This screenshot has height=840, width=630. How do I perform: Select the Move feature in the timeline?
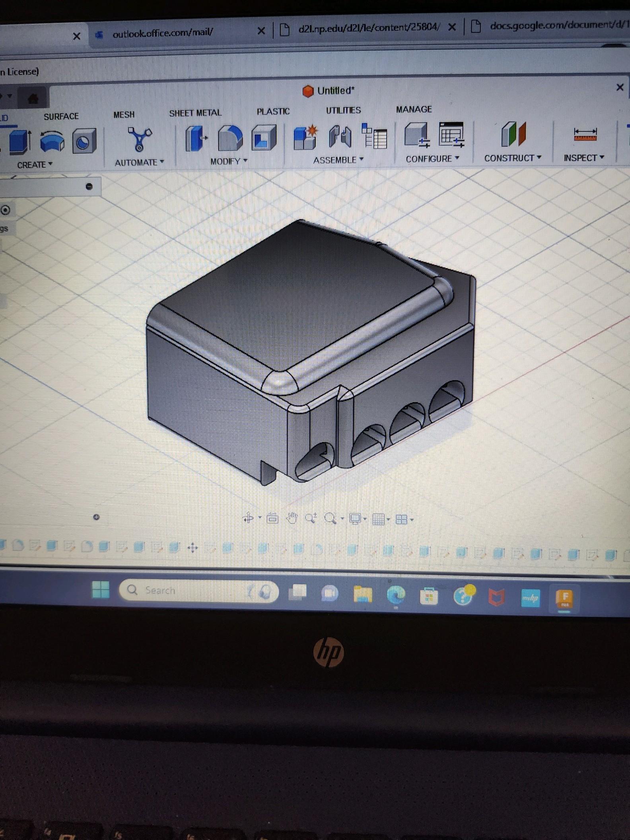192,548
